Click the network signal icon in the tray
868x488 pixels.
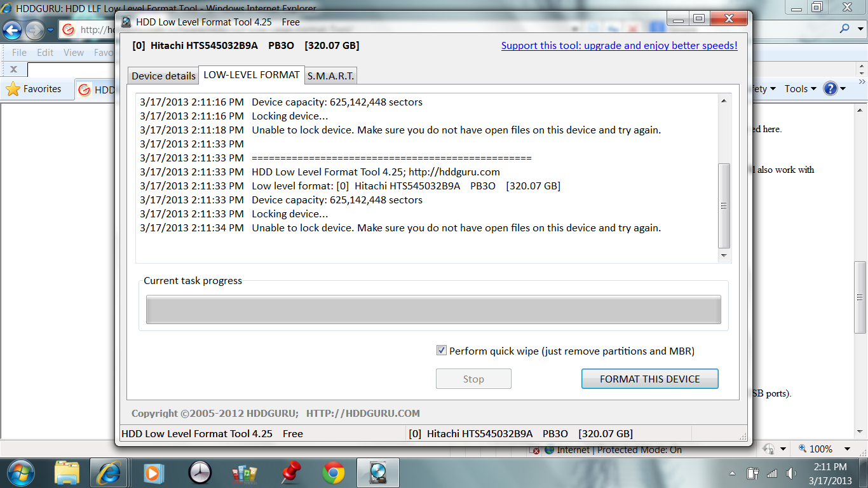pos(772,473)
